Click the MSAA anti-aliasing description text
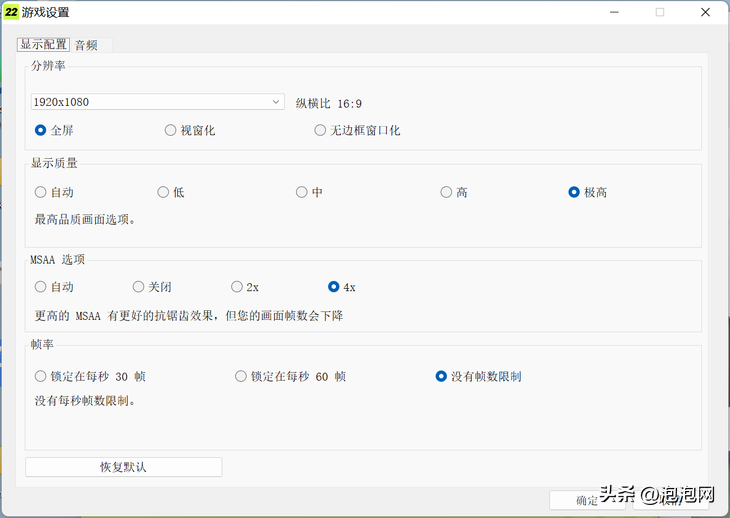The image size is (730, 518). pos(189,316)
